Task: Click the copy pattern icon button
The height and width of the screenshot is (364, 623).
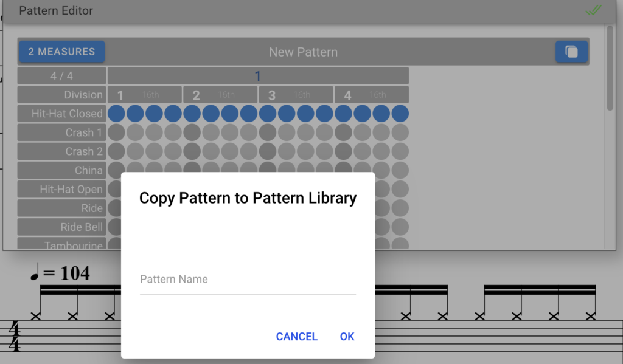Action: click(571, 52)
